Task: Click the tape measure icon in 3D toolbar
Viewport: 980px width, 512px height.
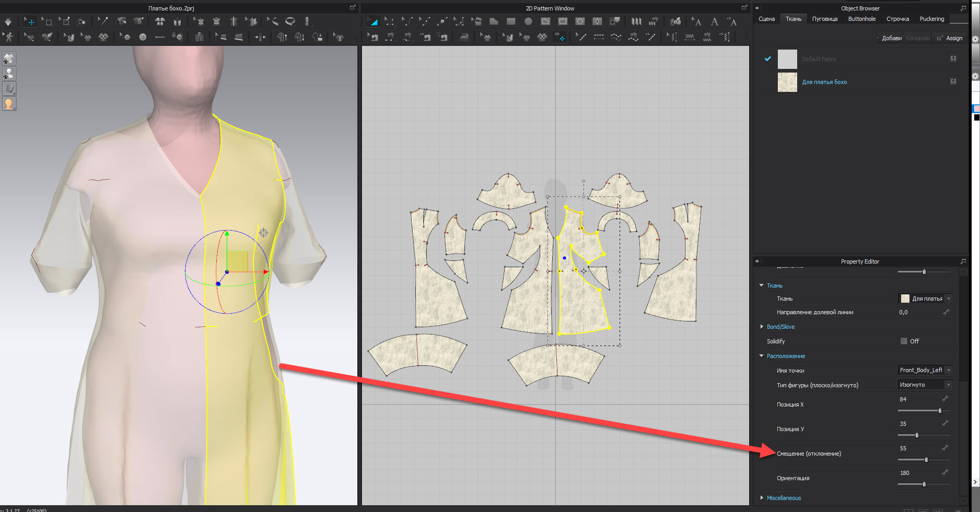Action: 290,21
